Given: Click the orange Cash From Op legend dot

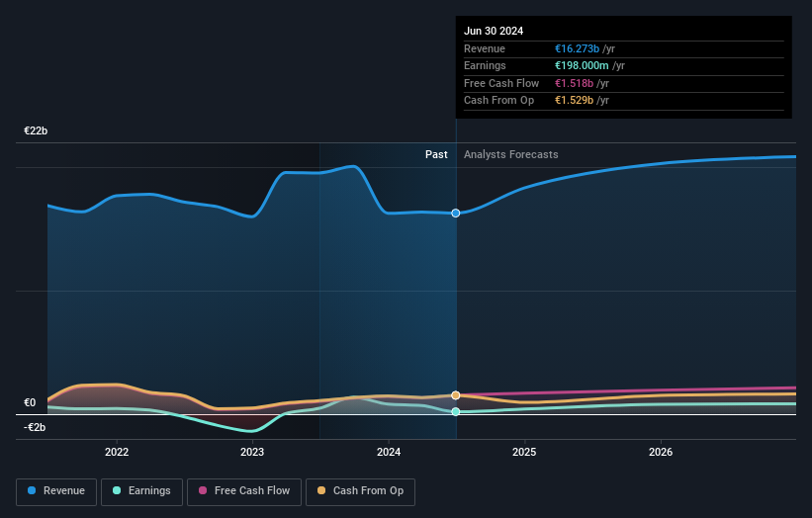Looking at the screenshot, I should pos(321,490).
